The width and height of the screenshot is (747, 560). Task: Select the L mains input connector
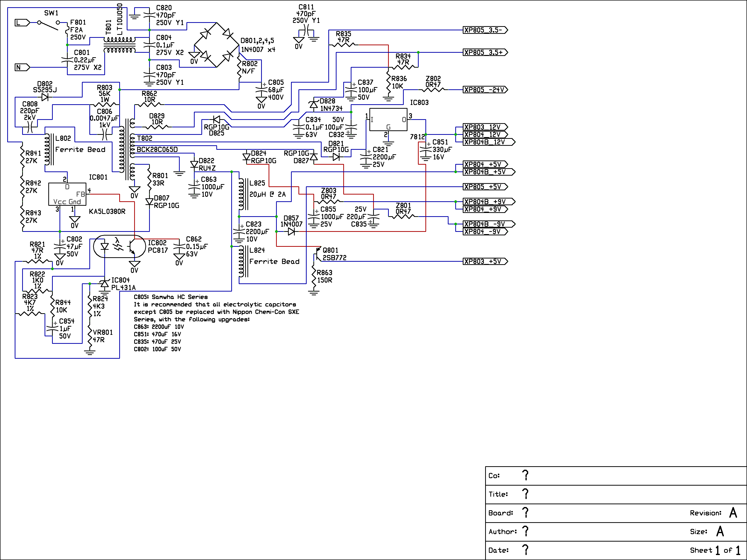[x=22, y=23]
